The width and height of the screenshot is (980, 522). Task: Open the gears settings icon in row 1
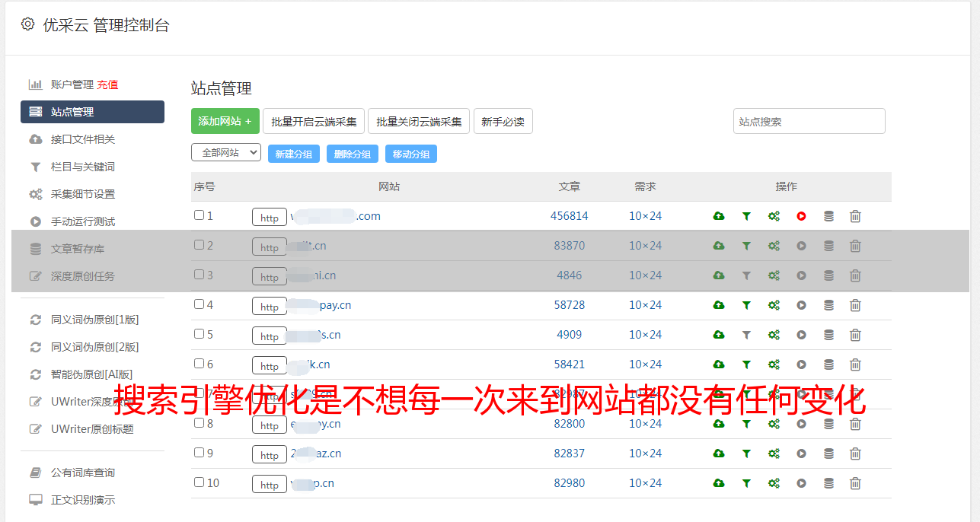pyautogui.click(x=774, y=216)
